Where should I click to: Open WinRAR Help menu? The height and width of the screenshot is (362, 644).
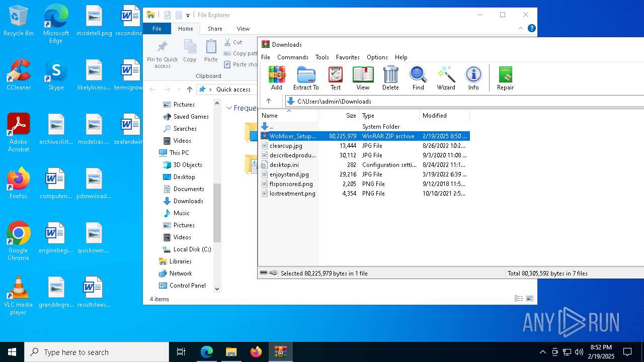[401, 57]
